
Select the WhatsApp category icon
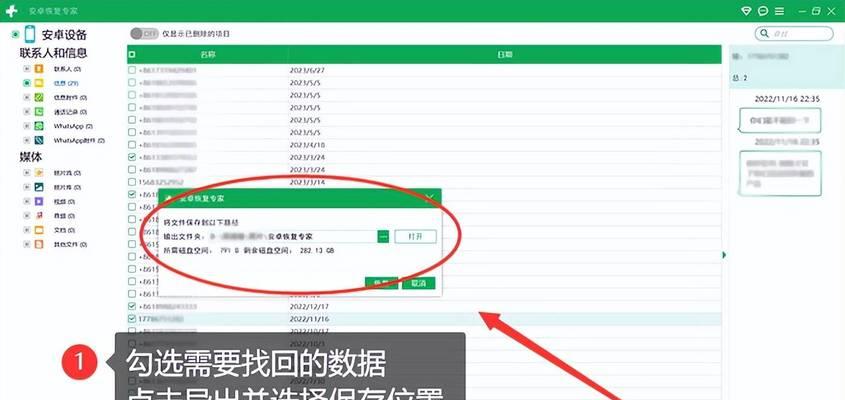click(39, 126)
